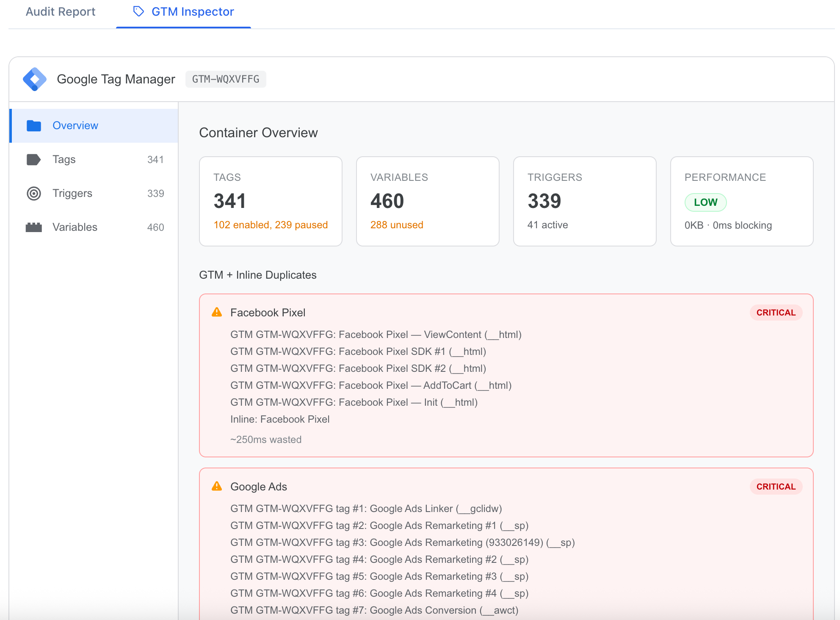Click the tag icon beside GTM Inspector

click(138, 11)
